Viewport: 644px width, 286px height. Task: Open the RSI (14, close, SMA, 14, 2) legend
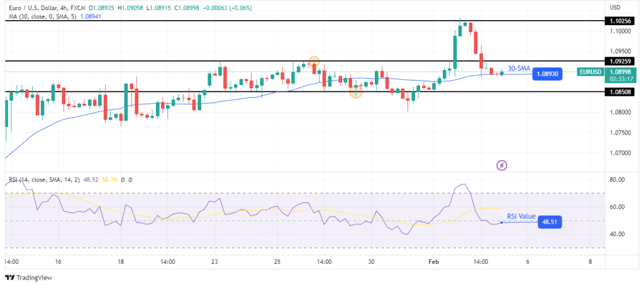pos(45,180)
